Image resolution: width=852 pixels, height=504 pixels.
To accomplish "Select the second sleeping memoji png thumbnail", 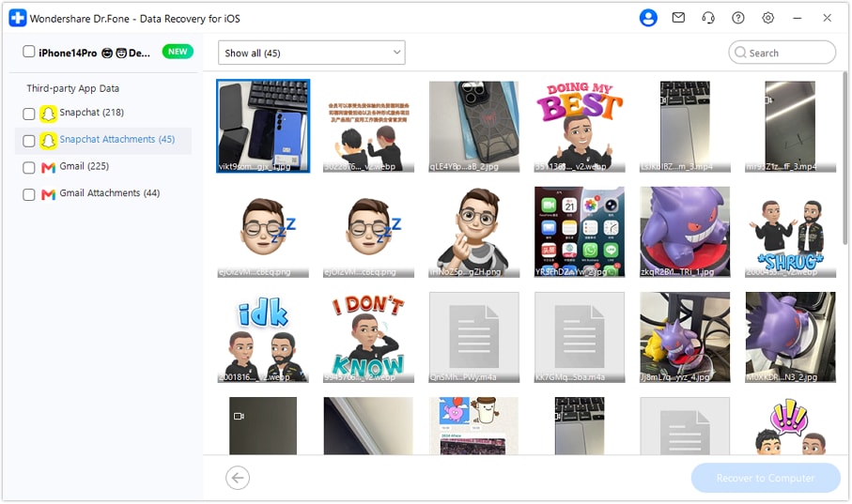I will [368, 232].
